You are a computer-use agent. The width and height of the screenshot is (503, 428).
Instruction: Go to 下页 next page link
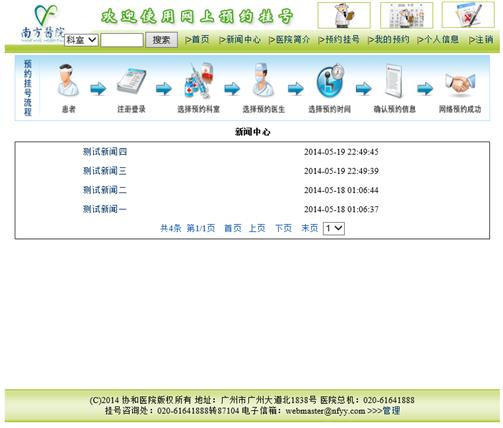(x=283, y=228)
